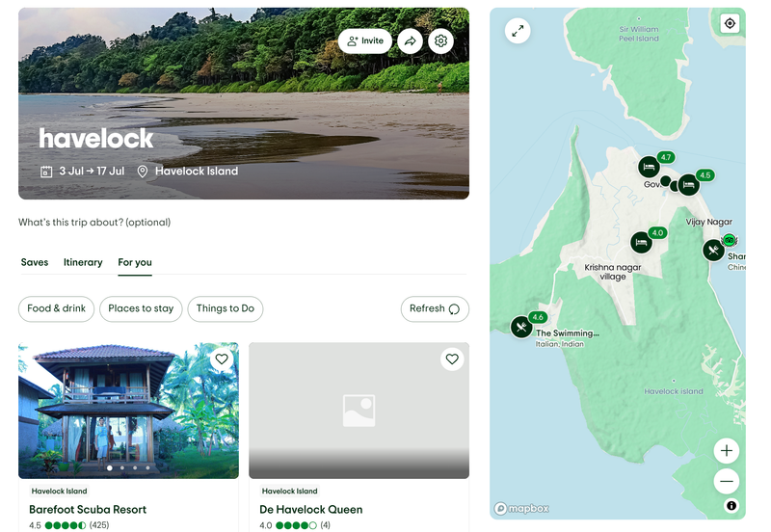Viewport: 771px width, 532px height.
Task: View Barefoot Scuba Resort 425 reviews
Action: 99,525
